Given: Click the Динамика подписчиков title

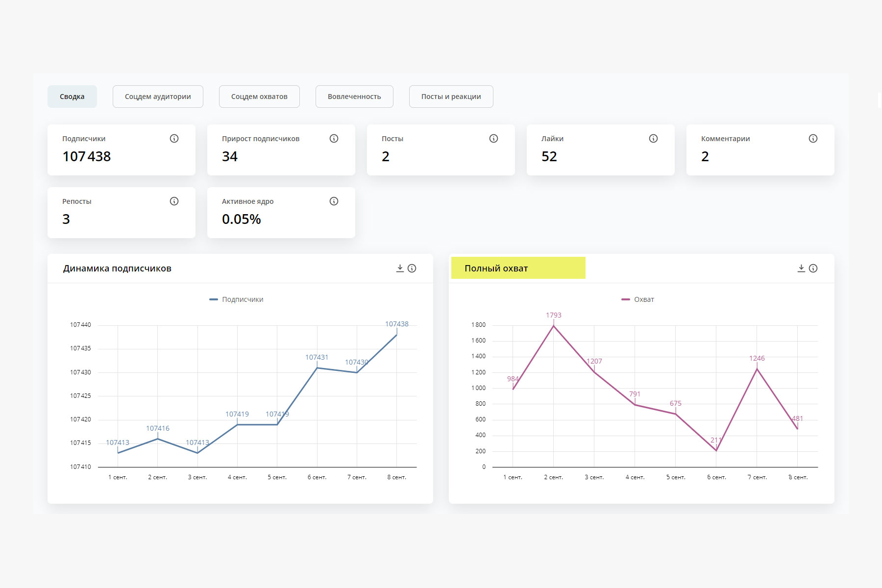Looking at the screenshot, I should pos(117,269).
